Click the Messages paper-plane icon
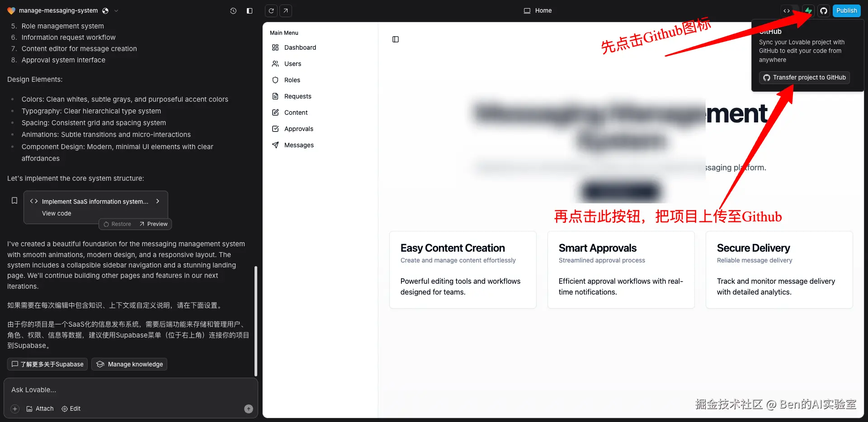 coord(275,145)
